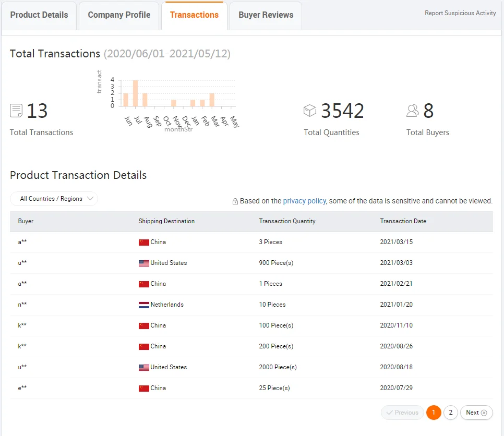Open the All Countries / Regions dropdown

point(54,199)
